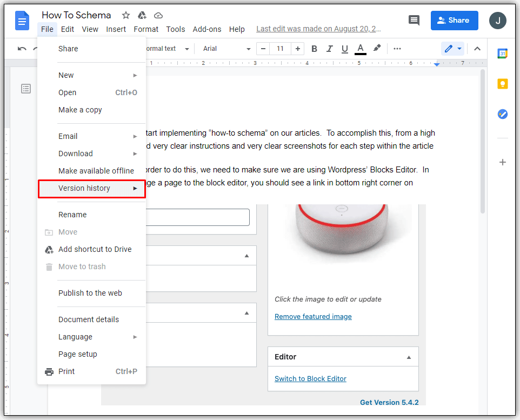Click the blue Share button
Screen dimensions: 520x420
point(454,21)
